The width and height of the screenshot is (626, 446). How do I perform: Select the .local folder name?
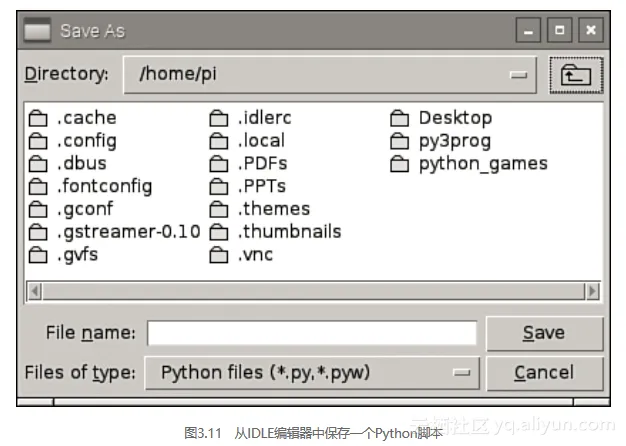pos(261,141)
